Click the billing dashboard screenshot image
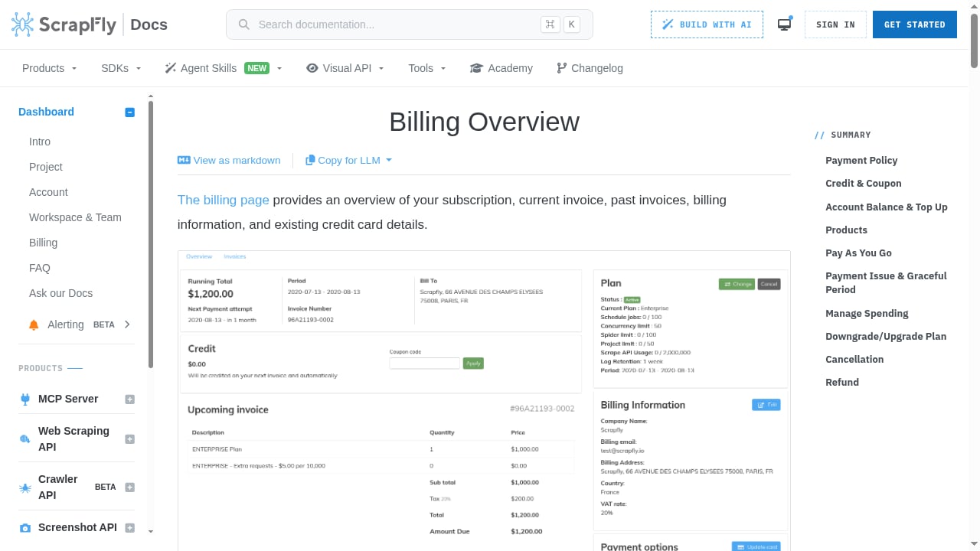The height and width of the screenshot is (551, 980). click(484, 400)
